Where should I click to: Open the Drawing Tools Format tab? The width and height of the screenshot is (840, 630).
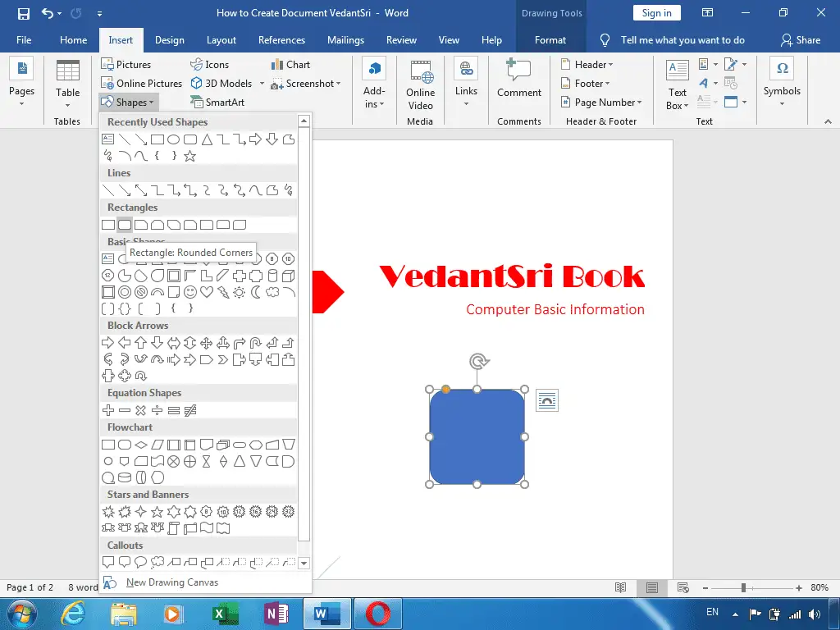click(x=550, y=40)
